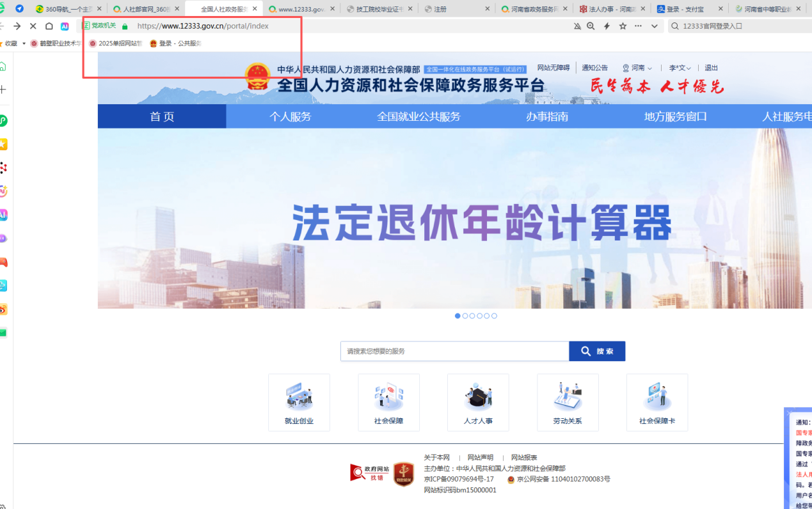Open the 网站报表 footer link
812x509 pixels.
[524, 458]
